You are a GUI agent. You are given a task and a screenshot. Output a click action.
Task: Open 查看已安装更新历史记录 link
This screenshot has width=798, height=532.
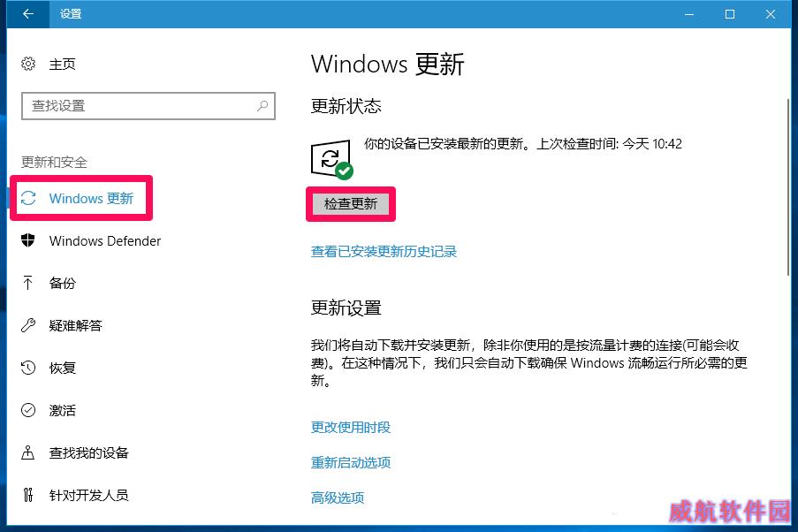click(384, 252)
